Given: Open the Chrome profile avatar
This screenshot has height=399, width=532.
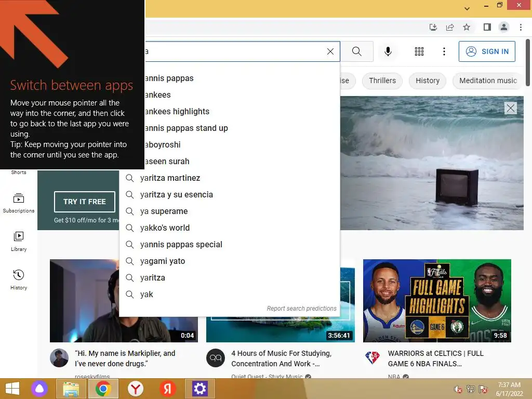Looking at the screenshot, I should pos(504,27).
